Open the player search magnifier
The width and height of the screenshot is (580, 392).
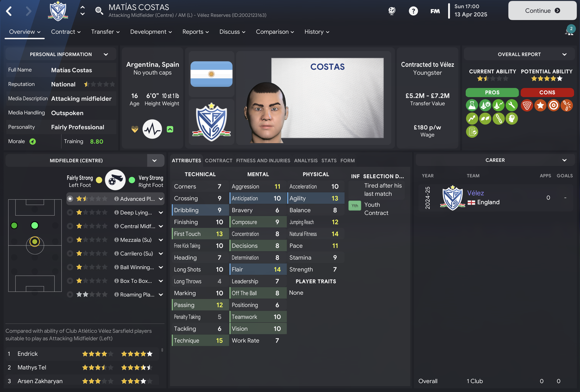point(99,11)
